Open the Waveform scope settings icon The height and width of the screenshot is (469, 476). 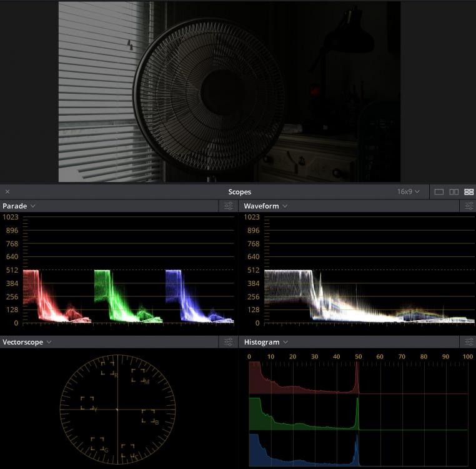(468, 206)
